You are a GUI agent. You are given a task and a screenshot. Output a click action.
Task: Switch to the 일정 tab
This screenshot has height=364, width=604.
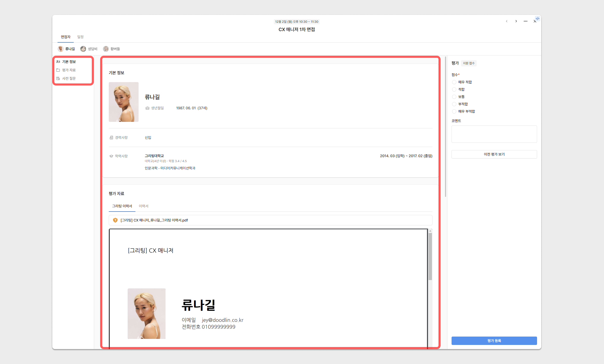(x=80, y=37)
